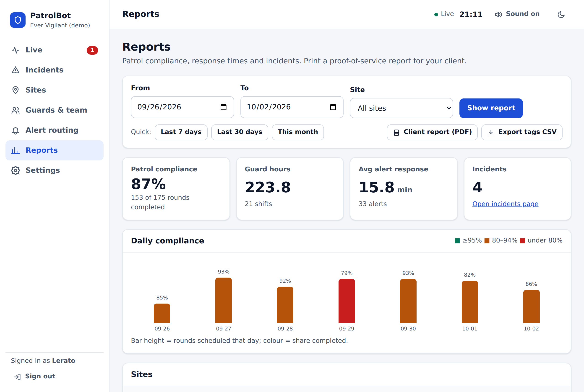Click the Incidents warning triangle icon

click(16, 70)
